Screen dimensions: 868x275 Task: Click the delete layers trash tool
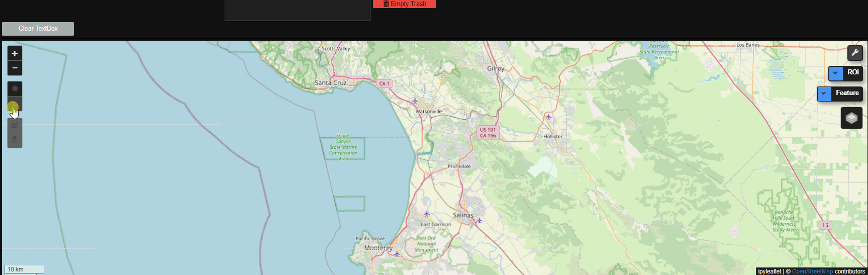pyautogui.click(x=15, y=140)
